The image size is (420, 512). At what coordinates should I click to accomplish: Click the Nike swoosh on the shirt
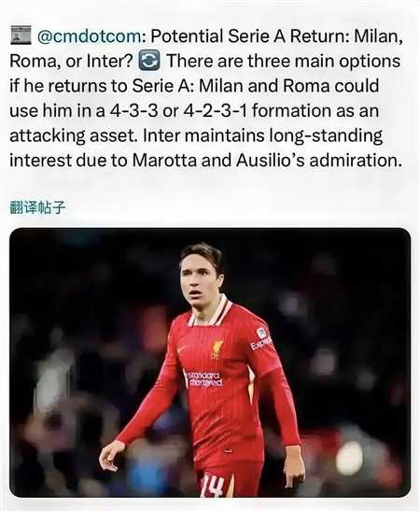click(181, 348)
